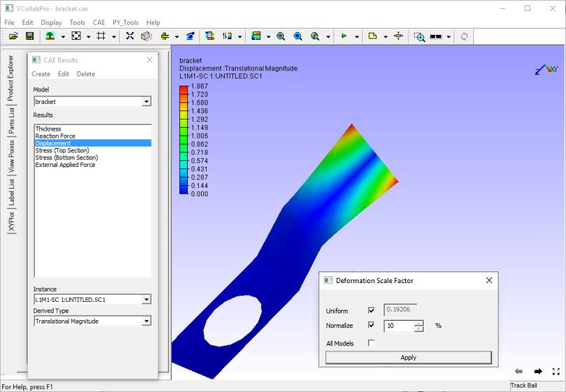Open dropdown arrow beside section plane icon

pyautogui.click(x=177, y=36)
